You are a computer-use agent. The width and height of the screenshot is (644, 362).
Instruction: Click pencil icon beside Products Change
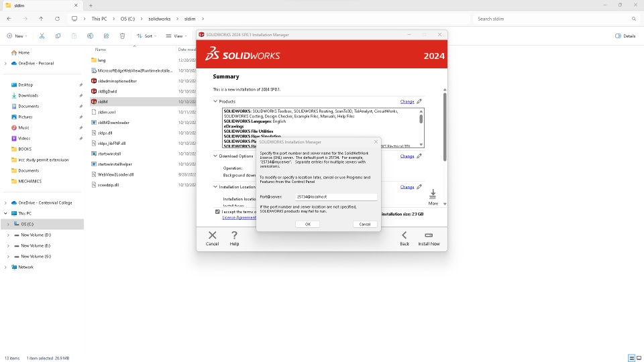(x=419, y=101)
